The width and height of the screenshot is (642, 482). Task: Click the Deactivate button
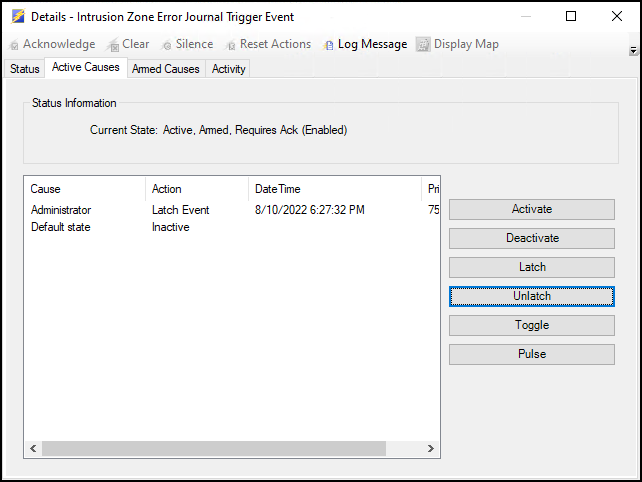pyautogui.click(x=532, y=238)
